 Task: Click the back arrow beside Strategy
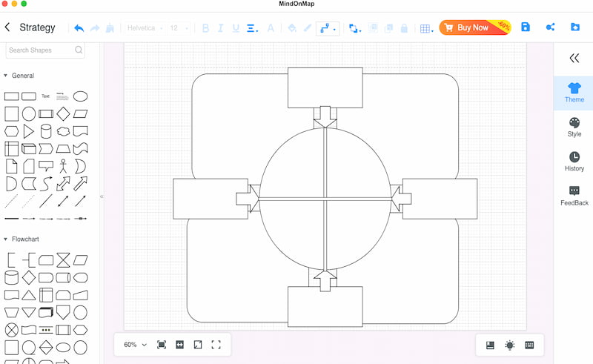pos(7,27)
